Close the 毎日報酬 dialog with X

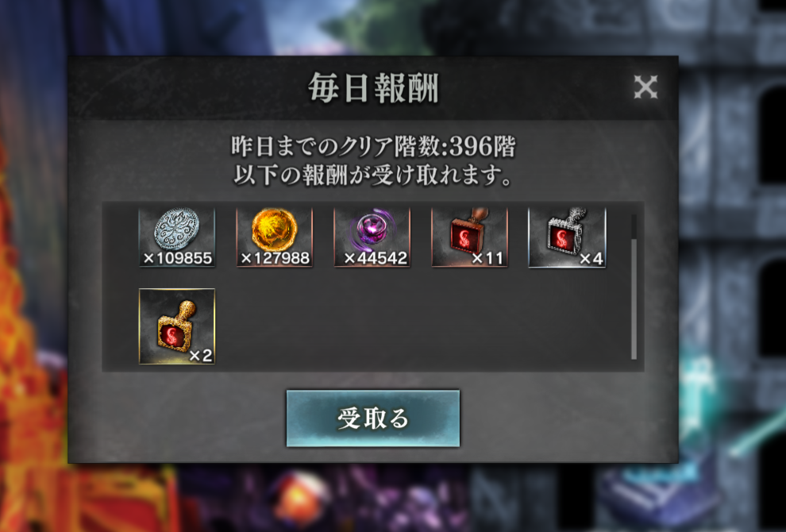point(645,87)
